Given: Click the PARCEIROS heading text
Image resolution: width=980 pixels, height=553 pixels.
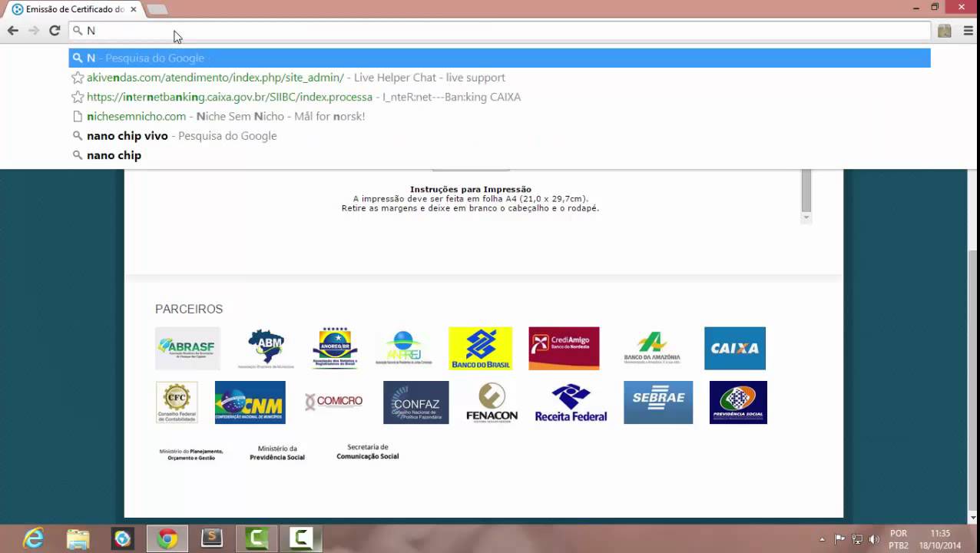Looking at the screenshot, I should click(189, 309).
